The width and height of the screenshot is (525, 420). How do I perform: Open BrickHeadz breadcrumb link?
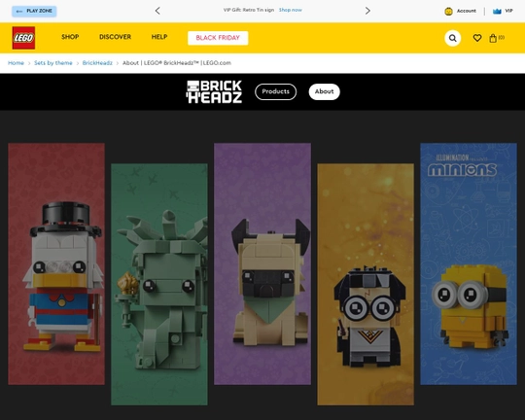tap(97, 63)
